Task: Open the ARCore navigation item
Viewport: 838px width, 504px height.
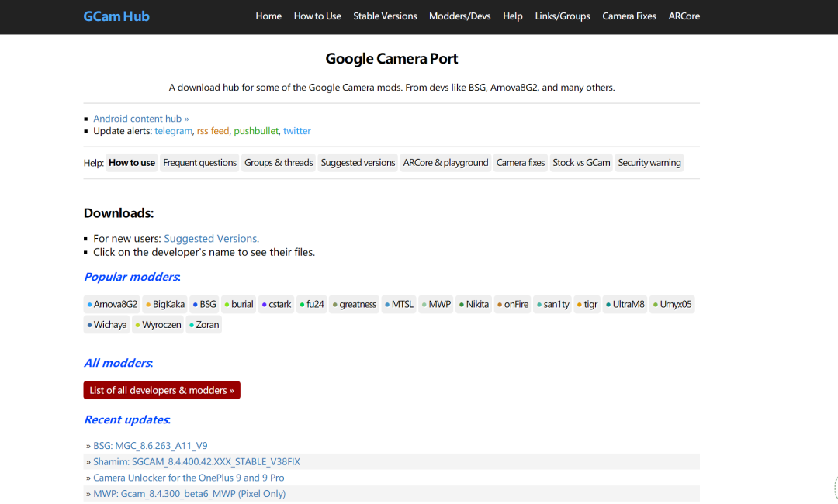Action: pyautogui.click(x=684, y=16)
